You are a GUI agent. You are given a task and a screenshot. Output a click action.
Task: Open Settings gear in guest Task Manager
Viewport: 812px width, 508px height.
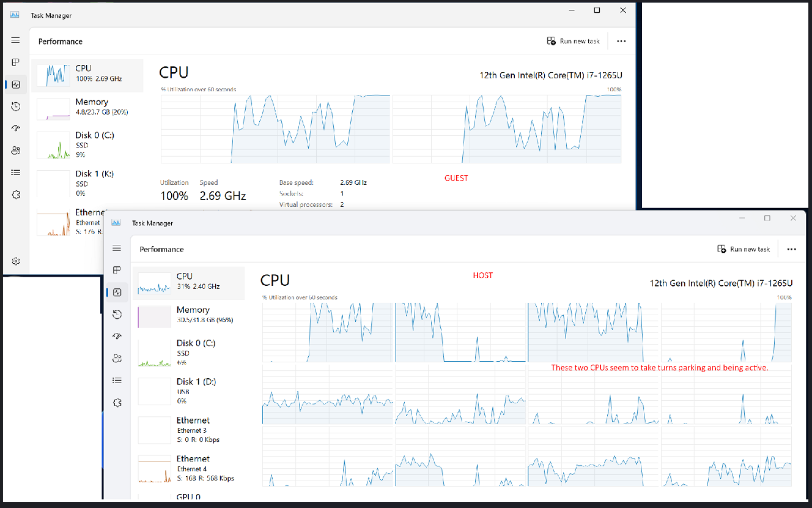tap(16, 261)
